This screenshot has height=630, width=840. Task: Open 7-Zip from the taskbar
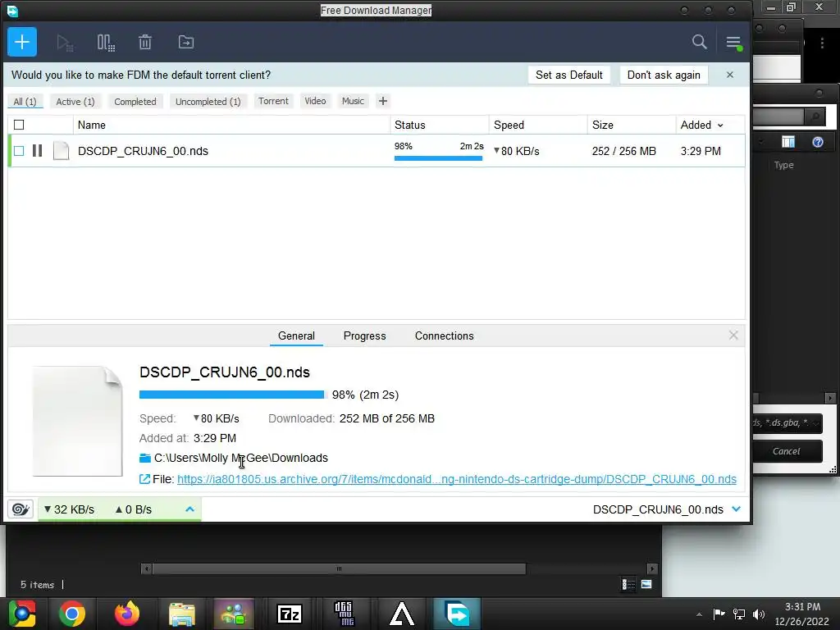pyautogui.click(x=290, y=614)
